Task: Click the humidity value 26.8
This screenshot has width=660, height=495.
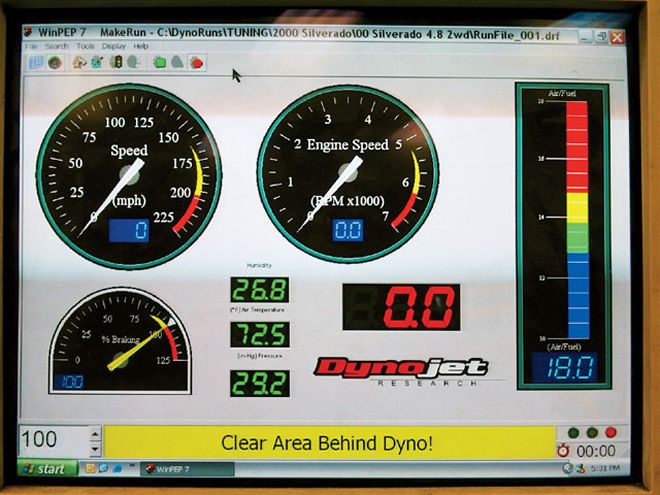Action: click(260, 290)
